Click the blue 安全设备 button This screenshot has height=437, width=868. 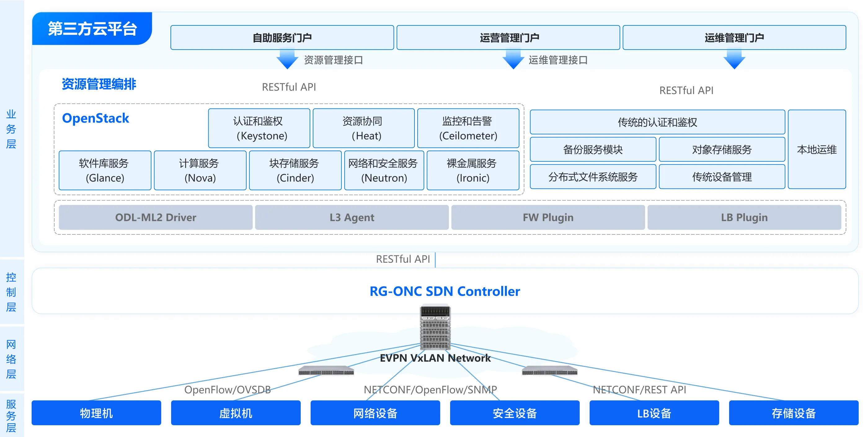tap(515, 413)
